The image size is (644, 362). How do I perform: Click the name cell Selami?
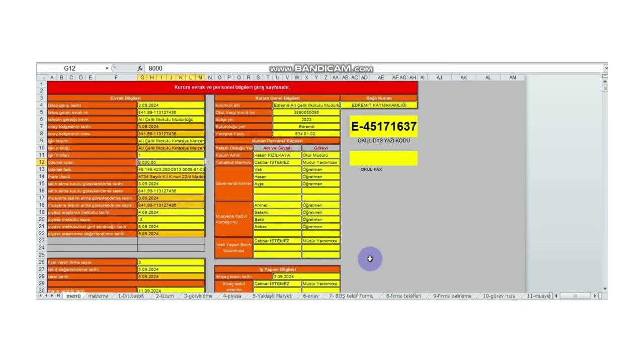[277, 212]
